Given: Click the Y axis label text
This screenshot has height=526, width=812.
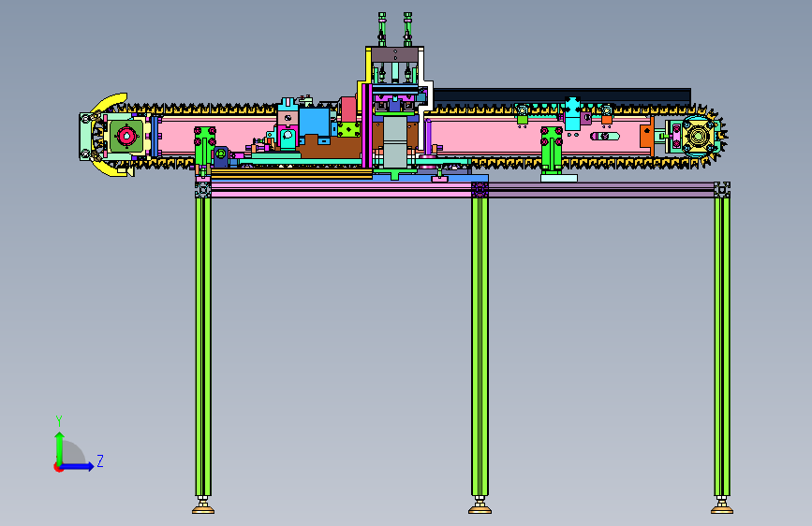Looking at the screenshot, I should [x=59, y=421].
